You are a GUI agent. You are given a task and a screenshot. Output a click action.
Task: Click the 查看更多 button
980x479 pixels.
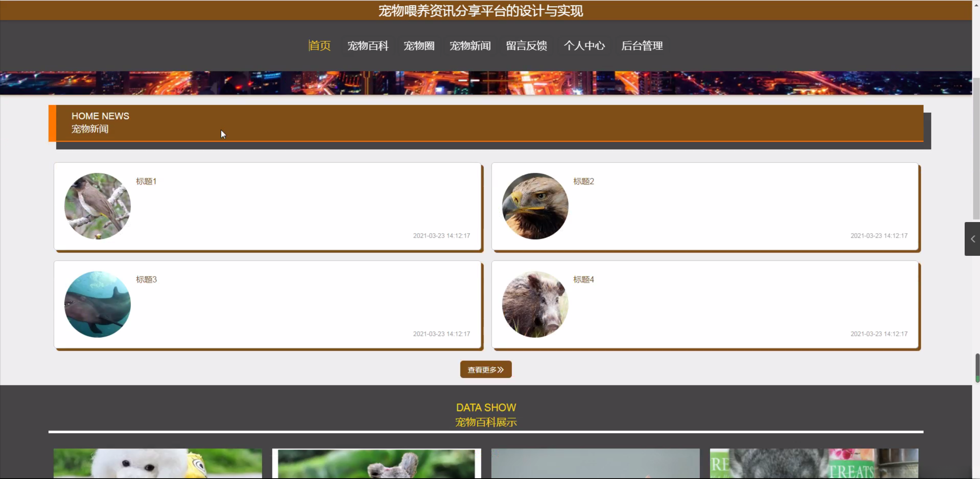pyautogui.click(x=485, y=369)
